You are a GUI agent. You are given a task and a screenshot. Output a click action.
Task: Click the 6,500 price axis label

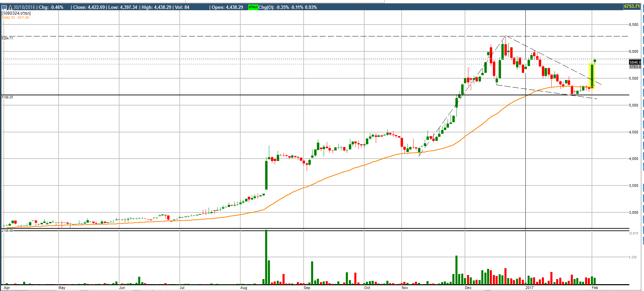[x=633, y=25]
